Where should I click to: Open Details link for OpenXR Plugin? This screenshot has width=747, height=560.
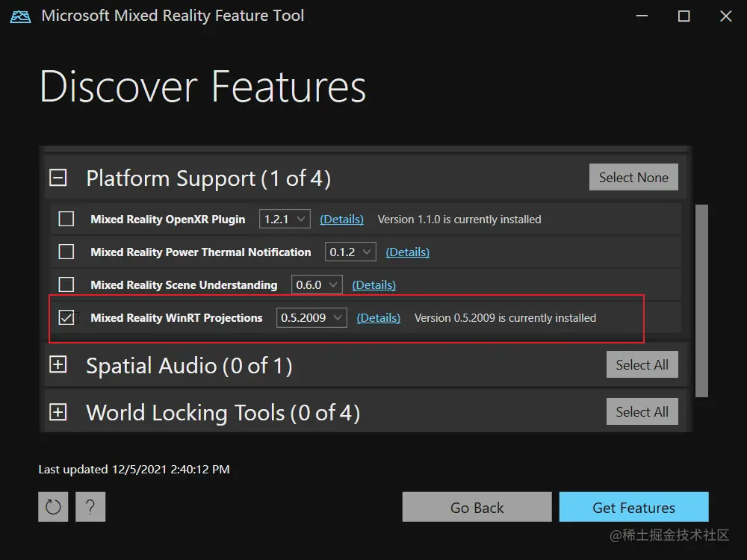pyautogui.click(x=341, y=220)
